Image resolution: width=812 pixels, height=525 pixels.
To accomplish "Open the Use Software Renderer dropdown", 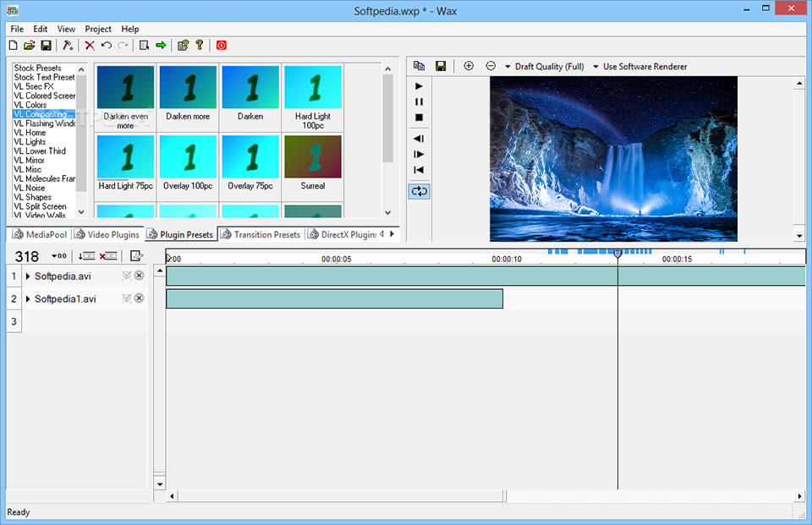I will [x=639, y=67].
